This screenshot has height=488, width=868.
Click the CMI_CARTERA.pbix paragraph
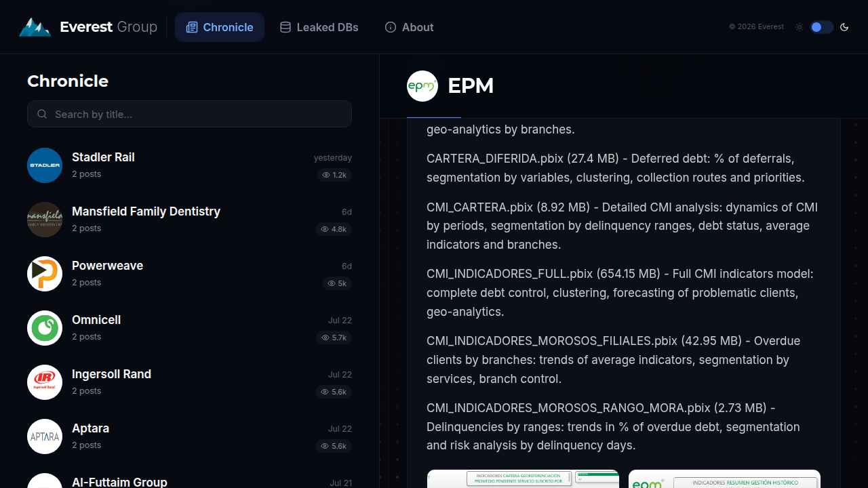(623, 226)
